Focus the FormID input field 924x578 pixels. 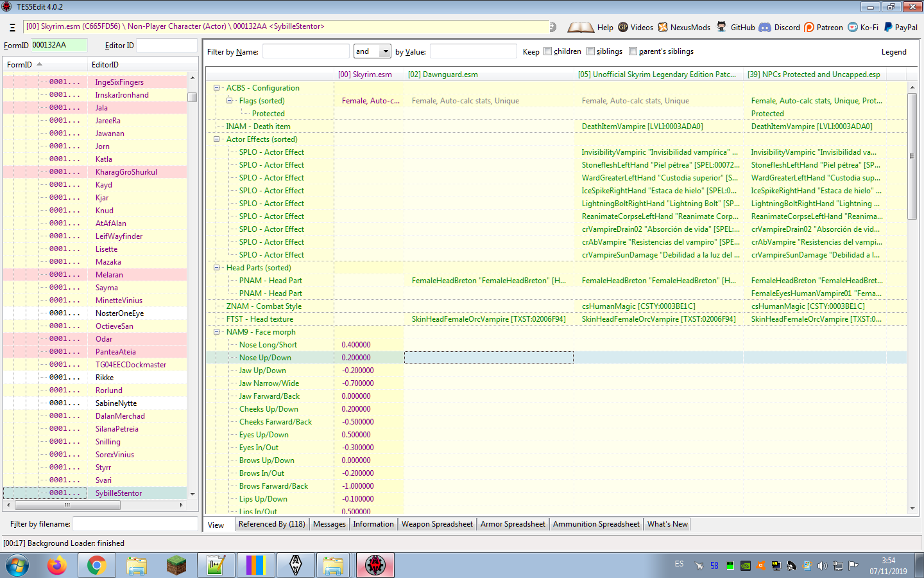(59, 45)
